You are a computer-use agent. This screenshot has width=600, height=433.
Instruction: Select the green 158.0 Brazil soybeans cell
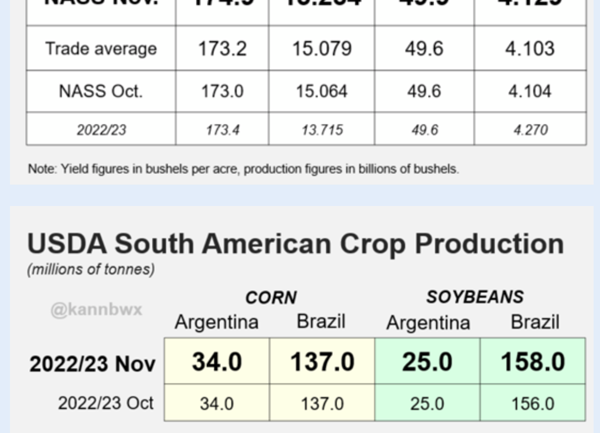[533, 361]
